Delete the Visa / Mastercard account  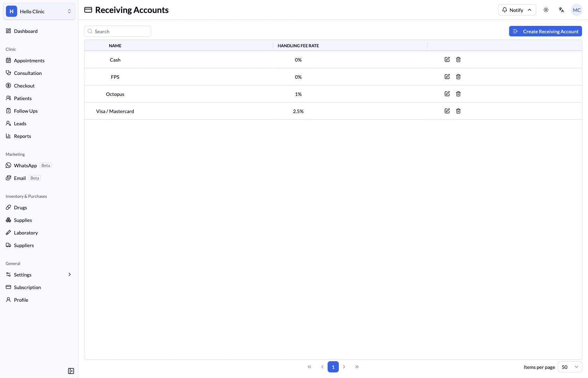(x=458, y=111)
